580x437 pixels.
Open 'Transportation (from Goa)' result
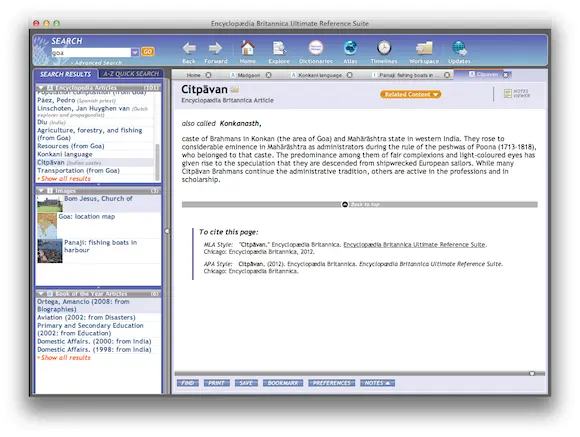coord(78,171)
